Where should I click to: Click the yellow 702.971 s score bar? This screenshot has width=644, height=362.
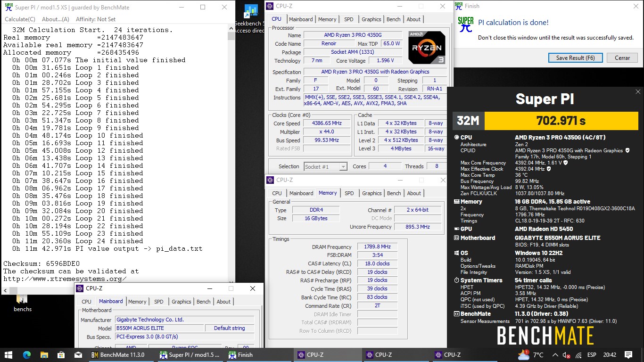tap(561, 121)
